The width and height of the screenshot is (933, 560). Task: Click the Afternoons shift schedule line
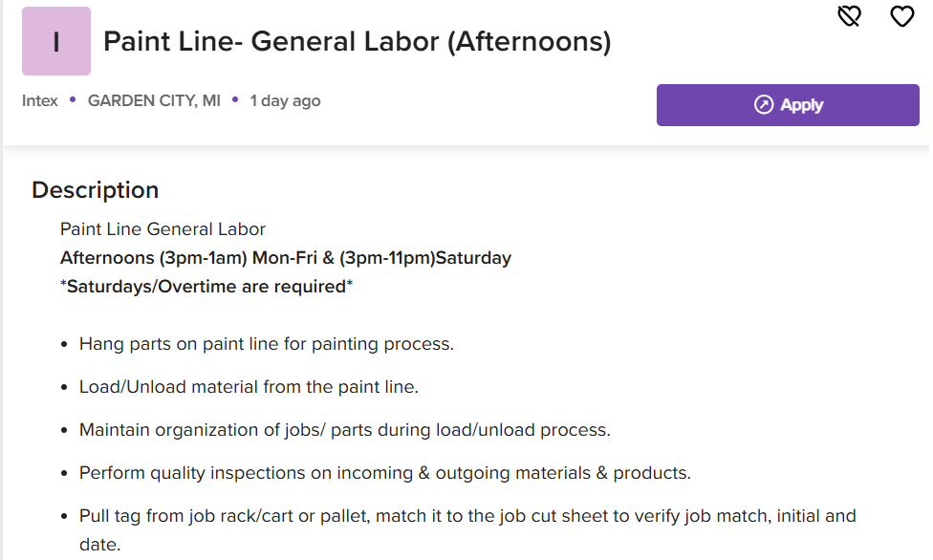[x=286, y=258]
